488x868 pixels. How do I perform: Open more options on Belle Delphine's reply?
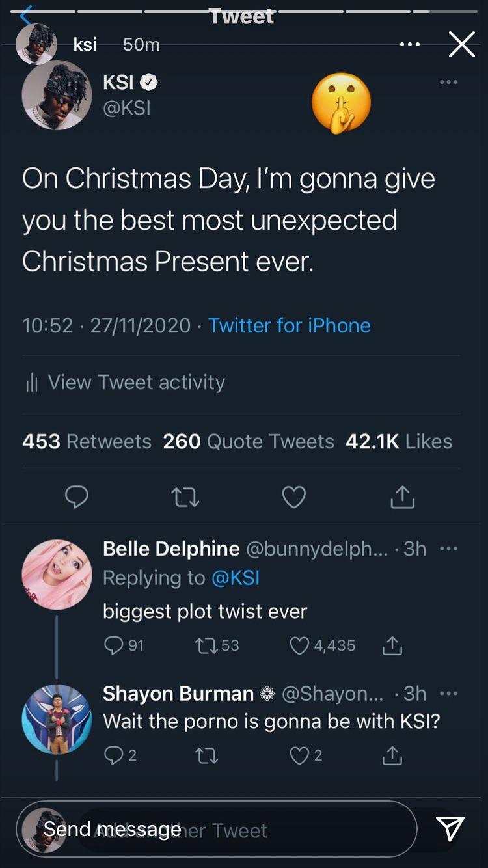point(448,549)
